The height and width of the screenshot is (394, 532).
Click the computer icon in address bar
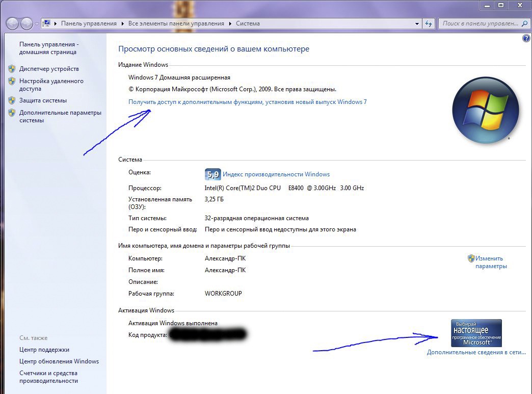click(46, 23)
